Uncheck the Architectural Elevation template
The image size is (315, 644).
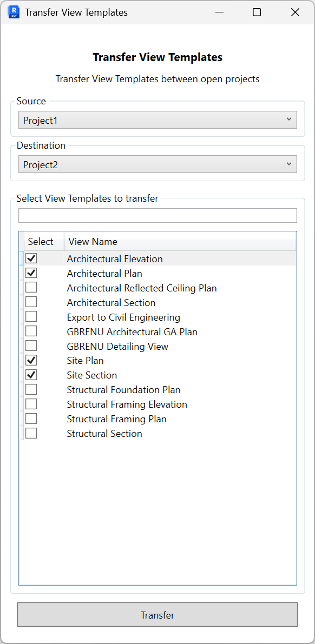(x=31, y=258)
